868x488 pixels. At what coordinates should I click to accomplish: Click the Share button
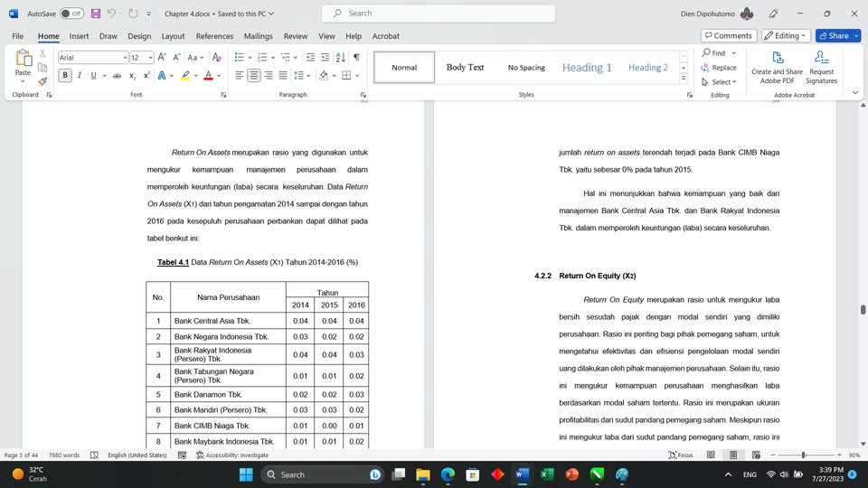(x=834, y=35)
